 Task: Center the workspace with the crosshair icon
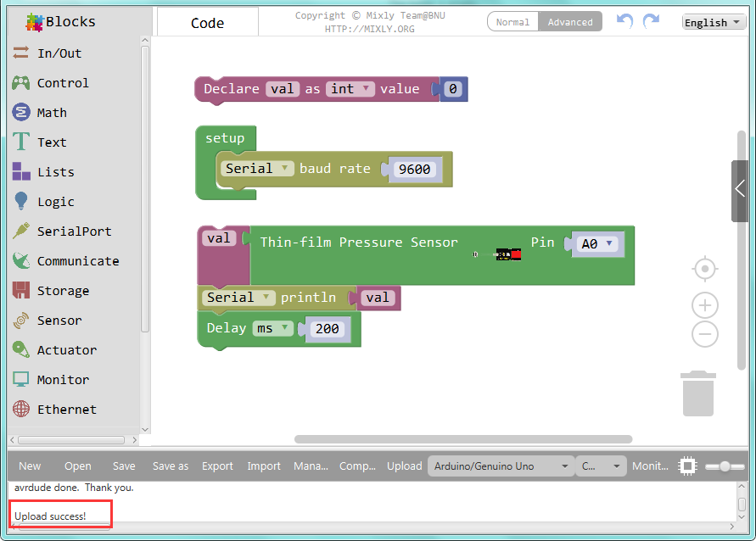tap(704, 270)
